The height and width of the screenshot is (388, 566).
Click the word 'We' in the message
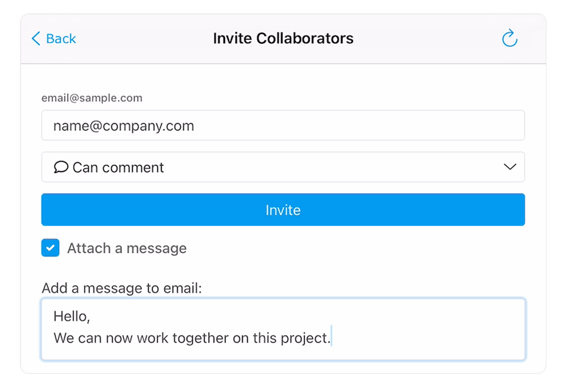[x=64, y=338]
